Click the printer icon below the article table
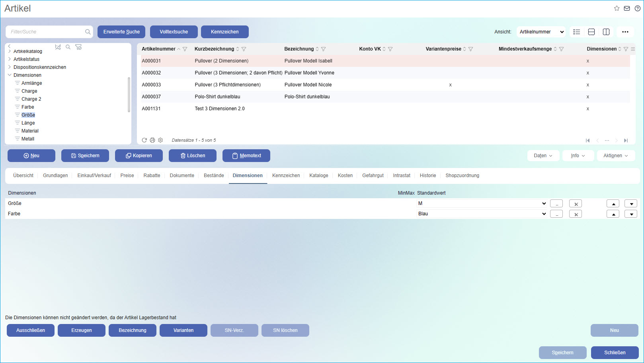This screenshot has width=644, height=363. (152, 140)
